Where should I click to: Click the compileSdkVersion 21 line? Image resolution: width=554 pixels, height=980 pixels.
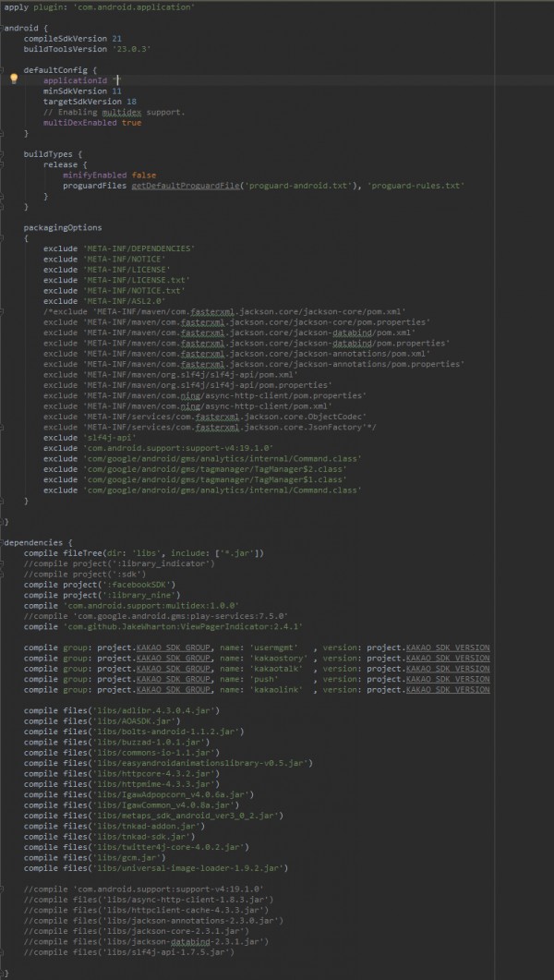click(x=72, y=39)
